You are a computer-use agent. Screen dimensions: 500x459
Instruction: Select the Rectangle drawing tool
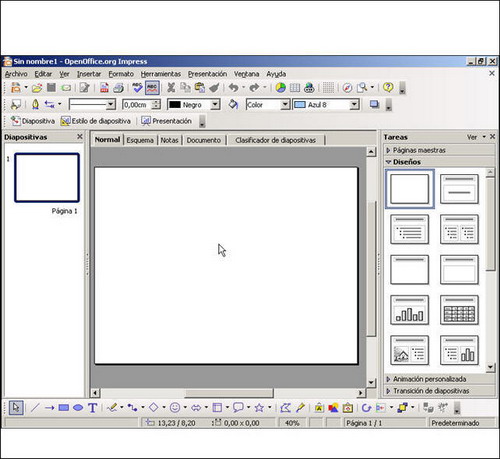point(64,408)
